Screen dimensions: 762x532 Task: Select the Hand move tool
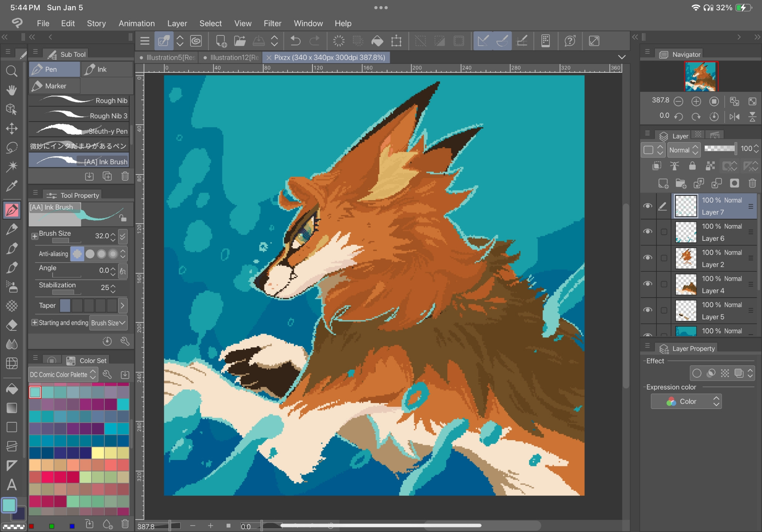tap(12, 90)
